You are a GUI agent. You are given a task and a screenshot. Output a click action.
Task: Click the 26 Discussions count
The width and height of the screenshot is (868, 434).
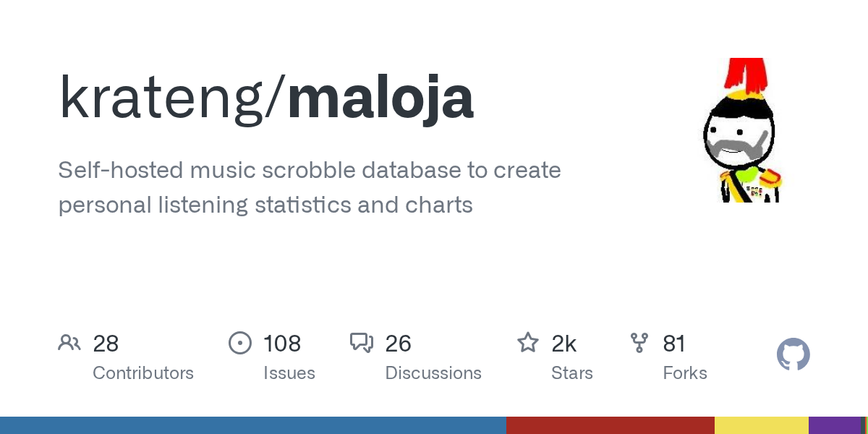coord(399,344)
